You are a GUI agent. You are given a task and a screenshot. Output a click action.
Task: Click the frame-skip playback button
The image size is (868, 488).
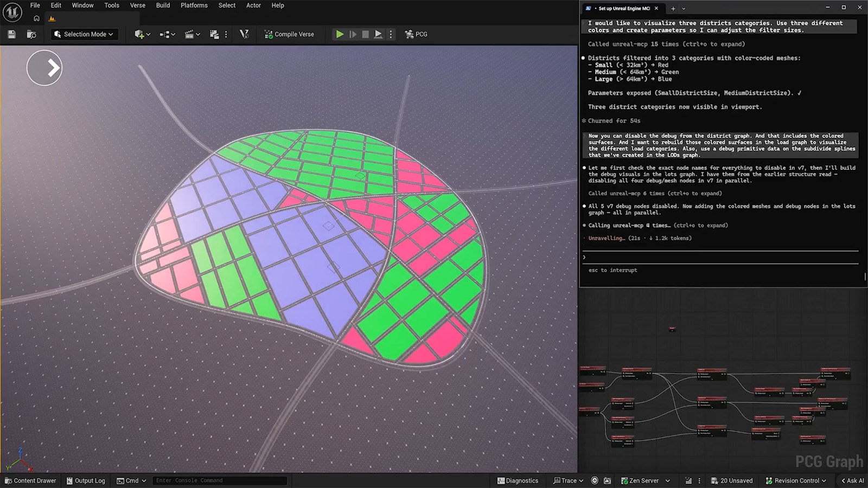pyautogui.click(x=353, y=34)
